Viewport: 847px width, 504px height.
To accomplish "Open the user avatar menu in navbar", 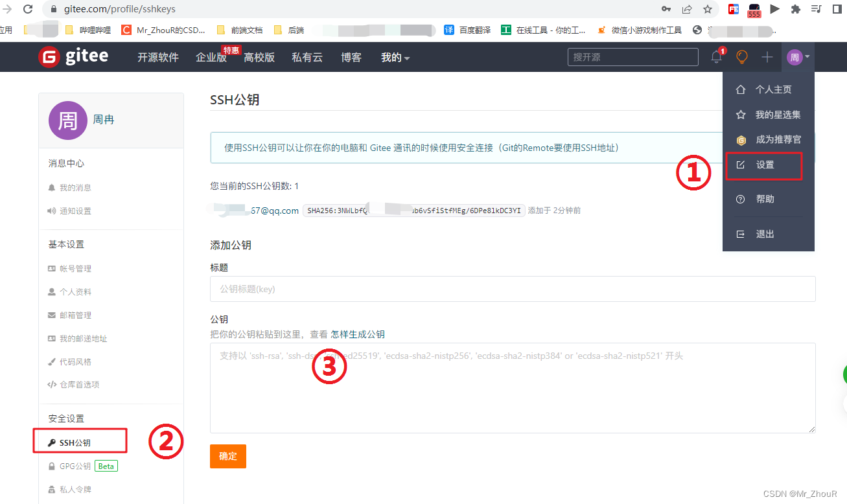I will point(798,57).
